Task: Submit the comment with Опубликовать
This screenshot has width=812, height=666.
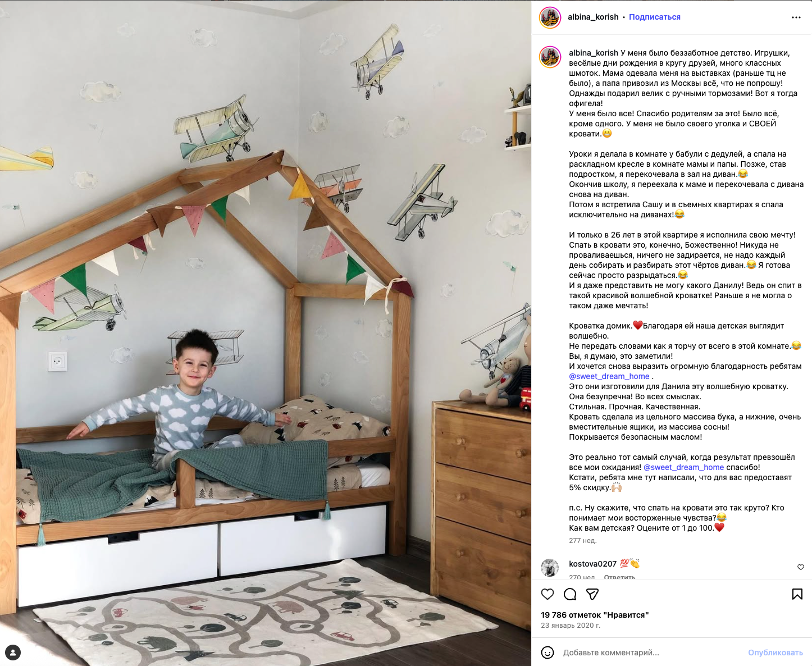Action: coord(775,653)
